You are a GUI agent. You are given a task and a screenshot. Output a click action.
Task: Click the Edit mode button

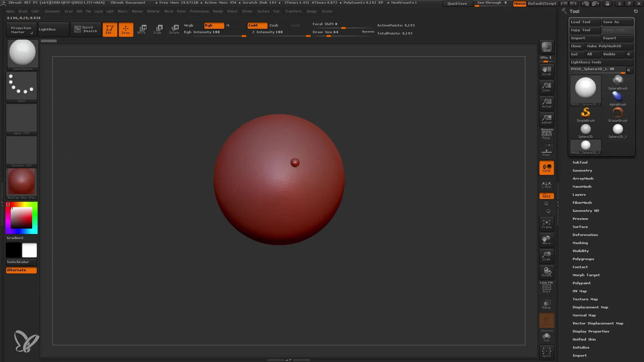tap(109, 29)
